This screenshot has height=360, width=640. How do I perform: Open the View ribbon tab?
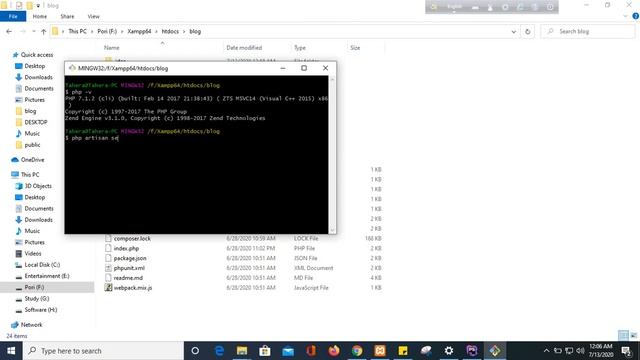(x=93, y=16)
